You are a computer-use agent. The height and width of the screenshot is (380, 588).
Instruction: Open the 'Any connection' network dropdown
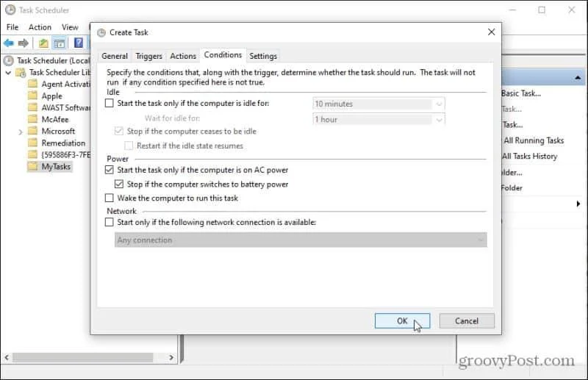(301, 240)
